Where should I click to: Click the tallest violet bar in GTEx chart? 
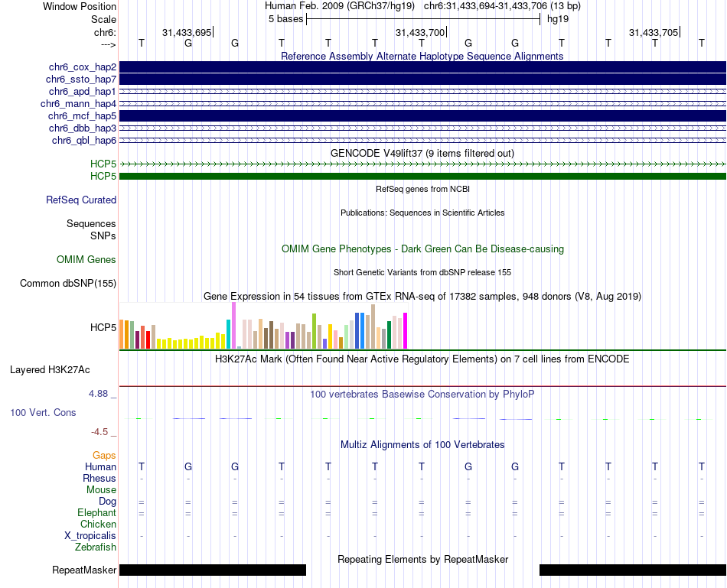233,325
